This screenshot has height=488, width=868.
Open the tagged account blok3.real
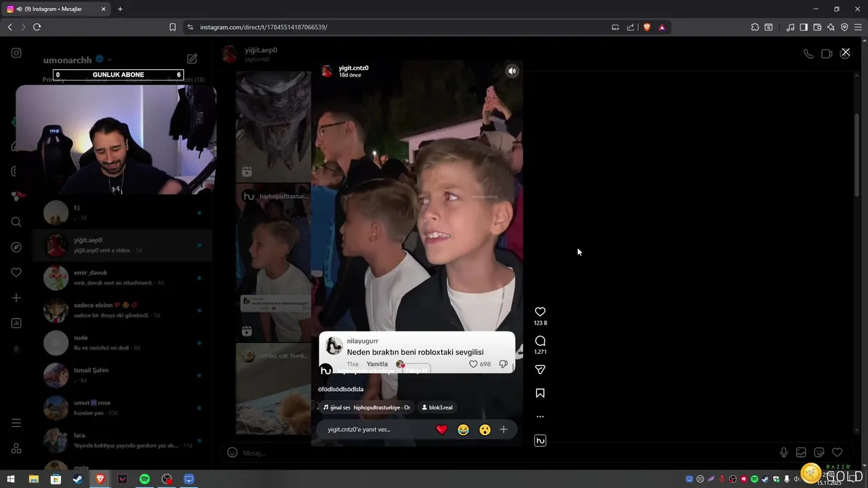[x=437, y=407]
